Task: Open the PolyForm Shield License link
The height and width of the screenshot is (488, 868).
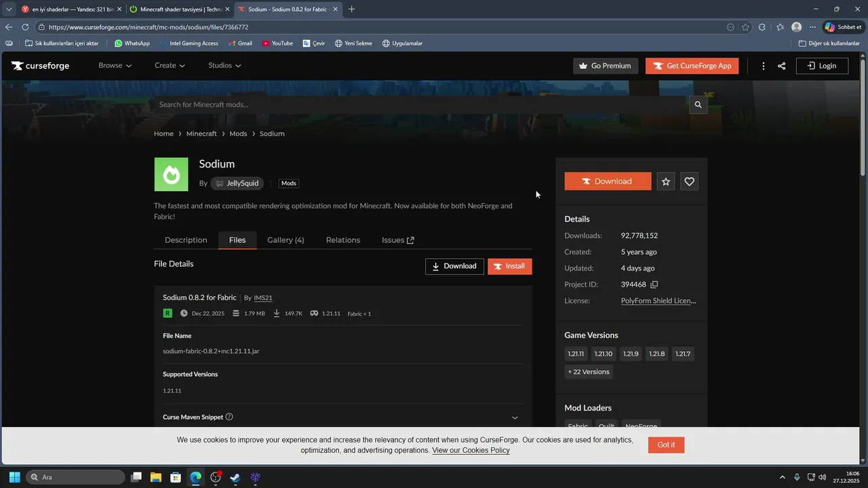Action: 658,301
